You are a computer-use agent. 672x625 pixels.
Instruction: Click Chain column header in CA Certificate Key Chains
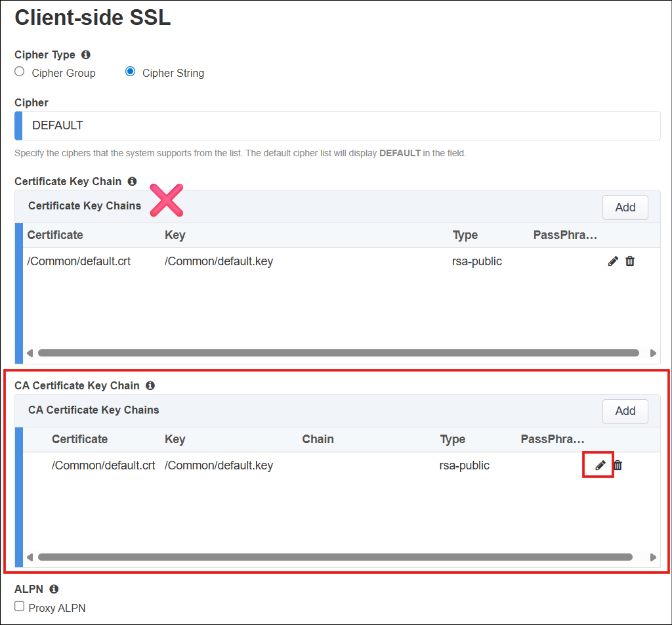(318, 439)
